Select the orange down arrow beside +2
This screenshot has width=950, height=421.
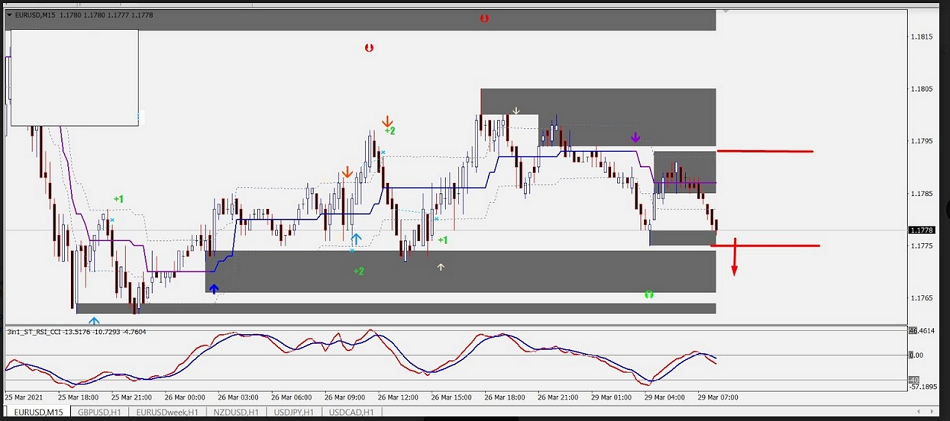point(387,122)
